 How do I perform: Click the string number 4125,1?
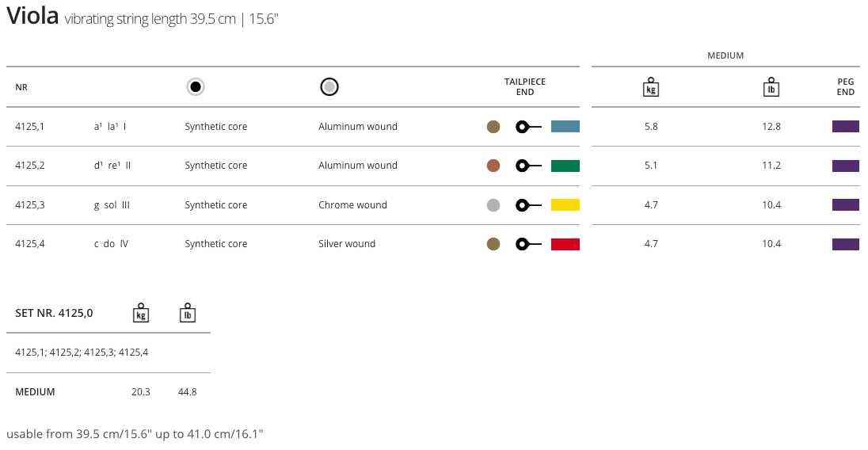(30, 127)
